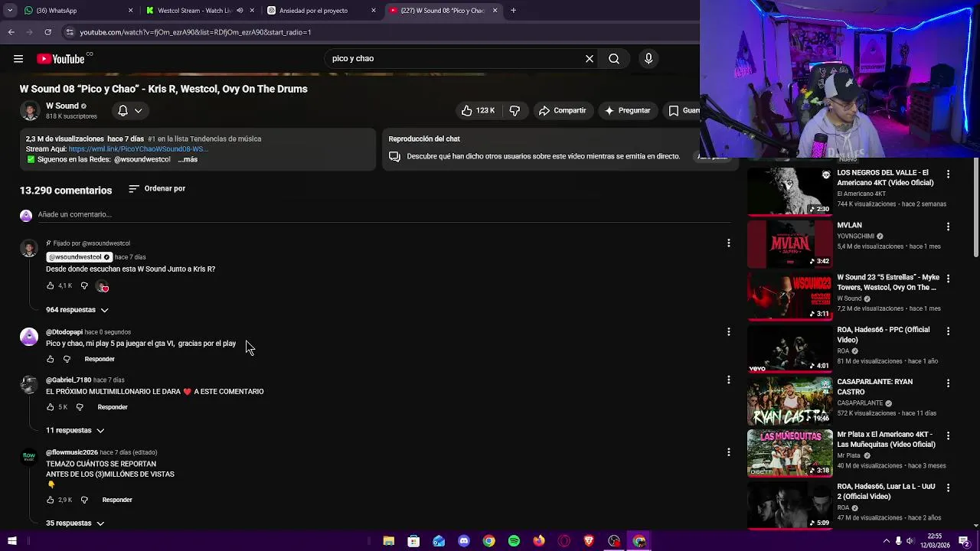980x551 pixels.
Task: Expand description with ...más
Action: [x=188, y=159]
